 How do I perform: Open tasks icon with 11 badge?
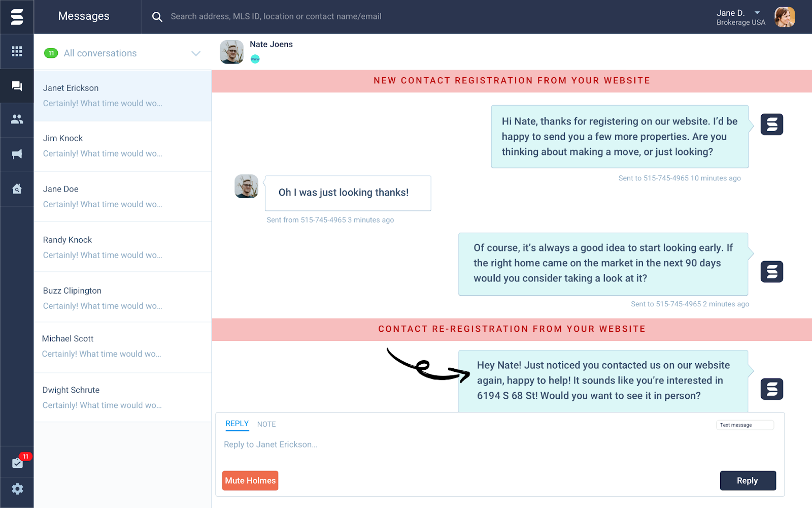[x=18, y=463]
